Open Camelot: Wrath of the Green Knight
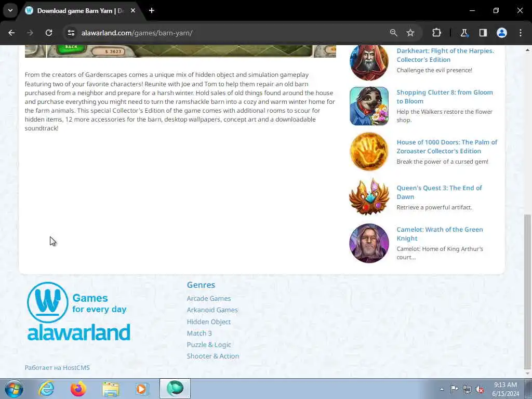Screen dimensions: 532x399 click(x=440, y=234)
